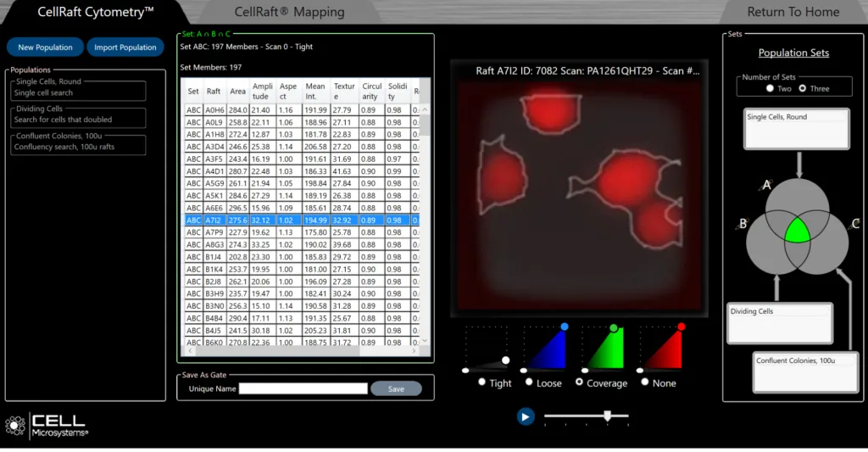Select the Coverage outline radio button
868x452 pixels.
click(579, 382)
